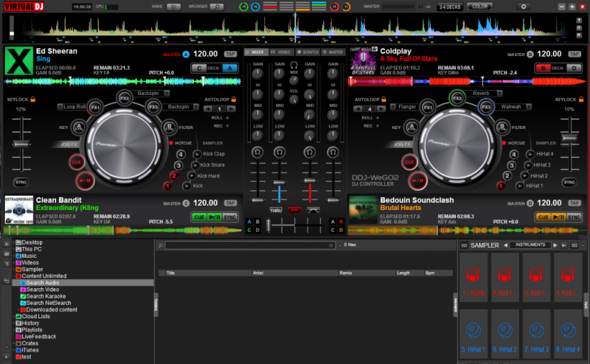This screenshot has height=364, width=590.
Task: Open the Flanger effect dropdown
Action: 393,107
